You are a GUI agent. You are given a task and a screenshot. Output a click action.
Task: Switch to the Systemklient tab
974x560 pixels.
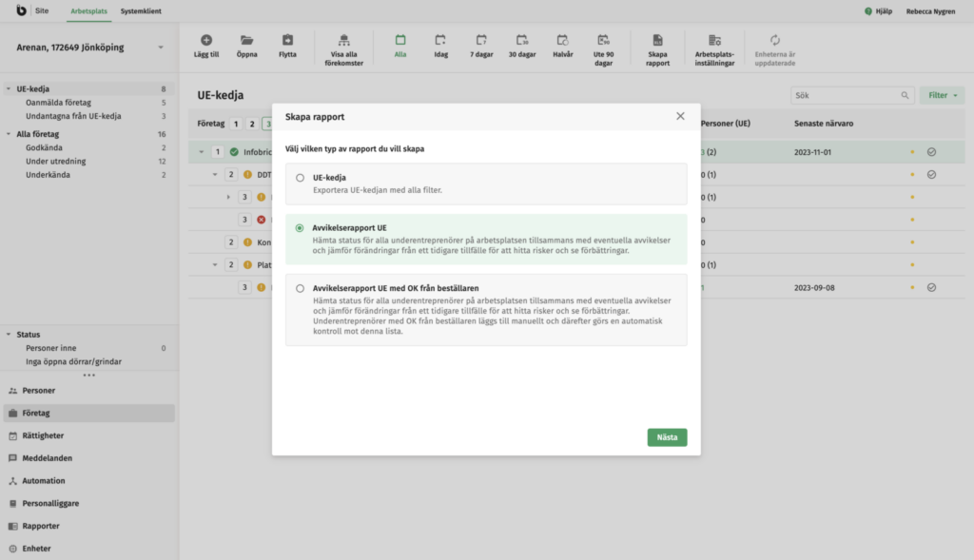pyautogui.click(x=141, y=10)
